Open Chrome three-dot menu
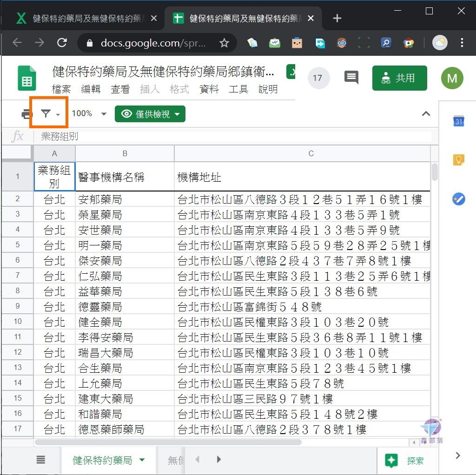476x475 pixels. (x=462, y=42)
